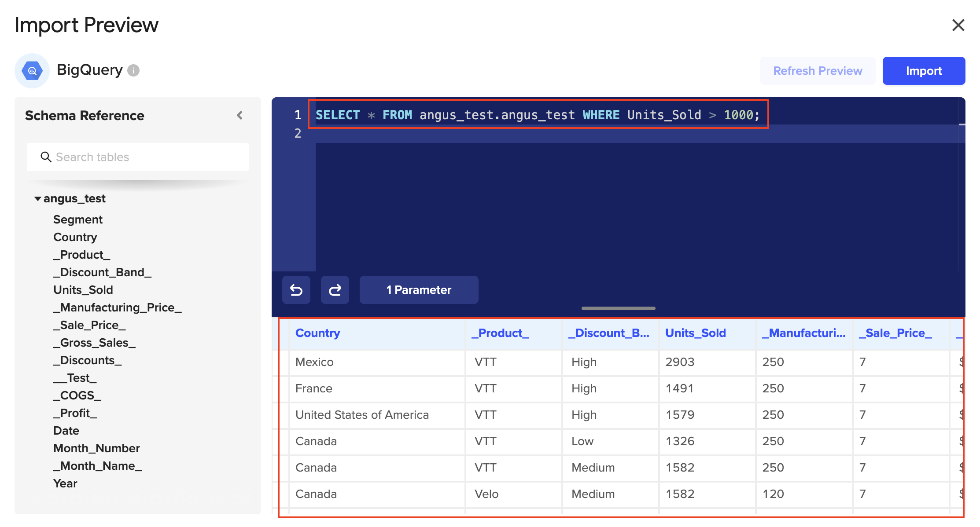Click line 2 in SQL editor
This screenshot has height=527, width=980.
coord(528,133)
